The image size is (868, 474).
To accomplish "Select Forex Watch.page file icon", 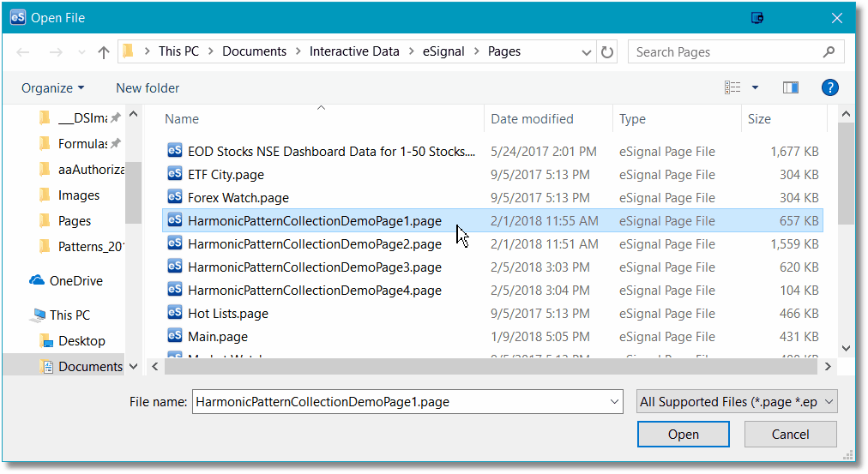I will click(x=175, y=197).
